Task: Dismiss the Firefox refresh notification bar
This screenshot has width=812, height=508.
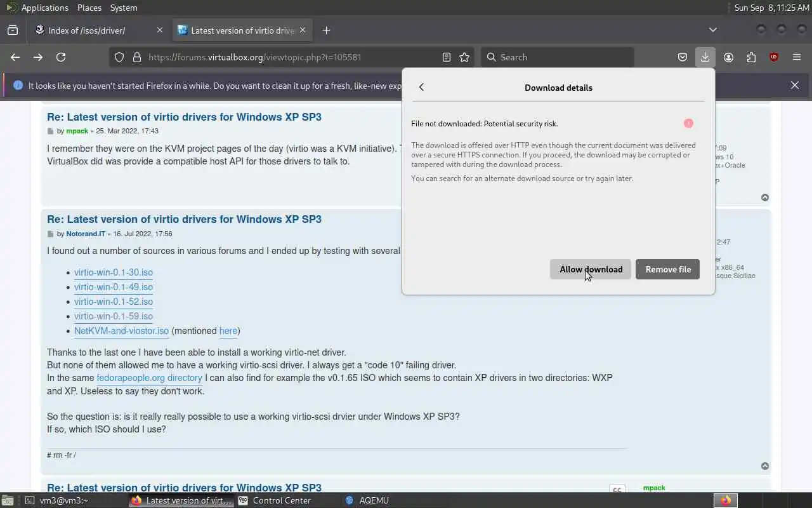Action: pyautogui.click(x=795, y=85)
